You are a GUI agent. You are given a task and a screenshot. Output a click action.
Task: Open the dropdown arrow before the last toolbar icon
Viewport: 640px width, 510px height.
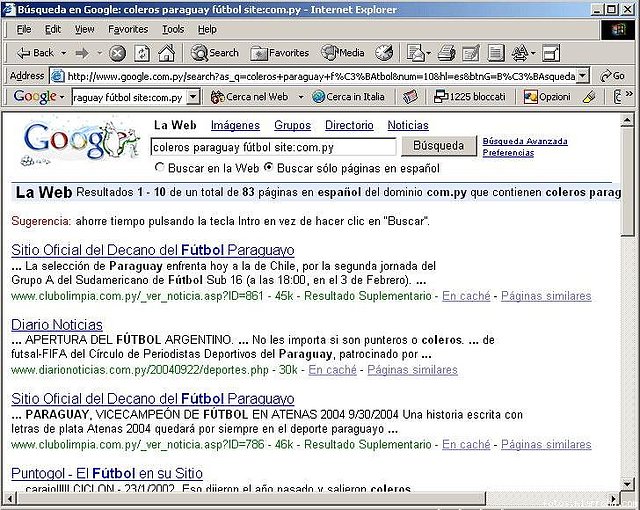533,53
